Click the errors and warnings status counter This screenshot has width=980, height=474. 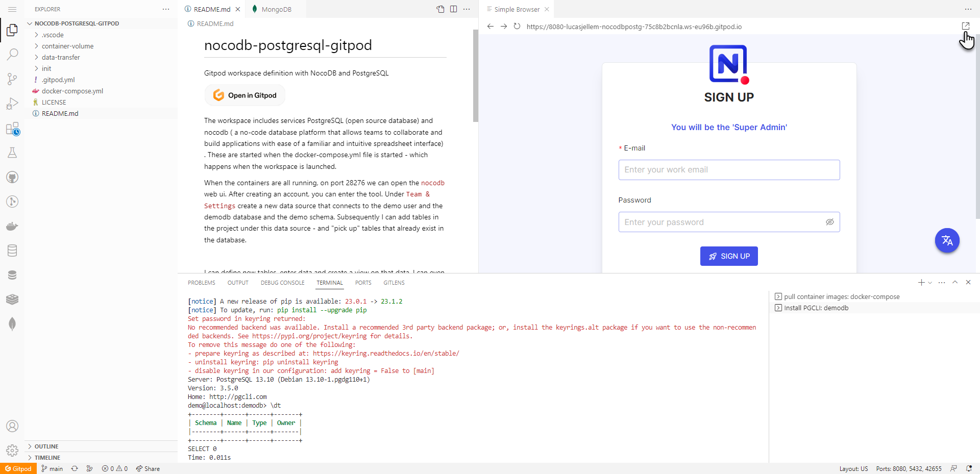pos(115,469)
